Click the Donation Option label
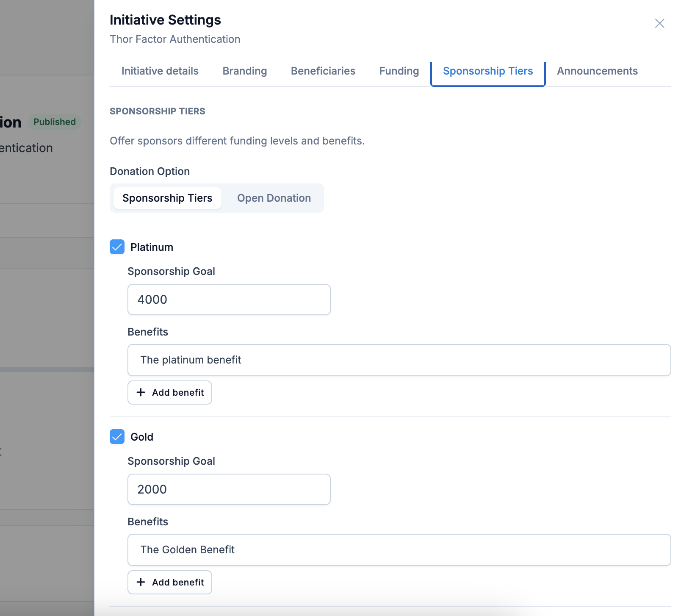The width and height of the screenshot is (681, 616). click(x=150, y=172)
